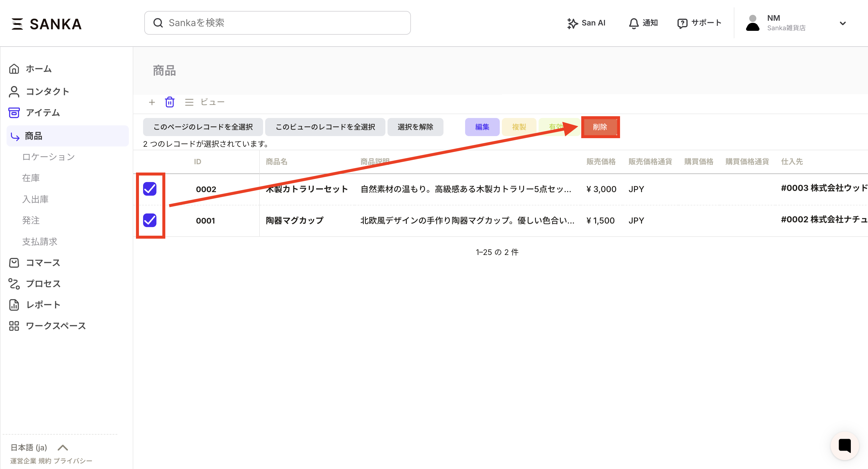The image size is (868, 469).
Task: Click the red 削除 button
Action: coord(600,127)
